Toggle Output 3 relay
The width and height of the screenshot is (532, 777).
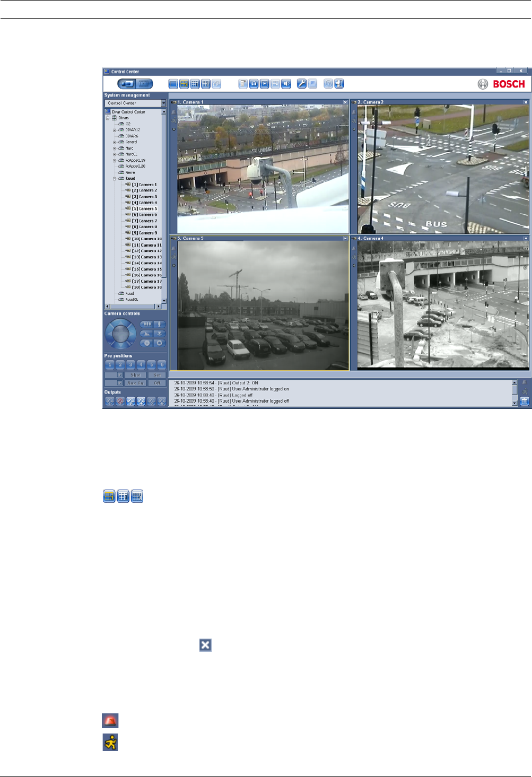130,401
